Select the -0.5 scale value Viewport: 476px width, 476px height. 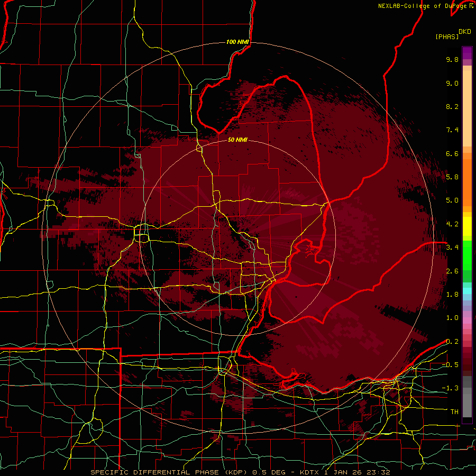[450, 365]
